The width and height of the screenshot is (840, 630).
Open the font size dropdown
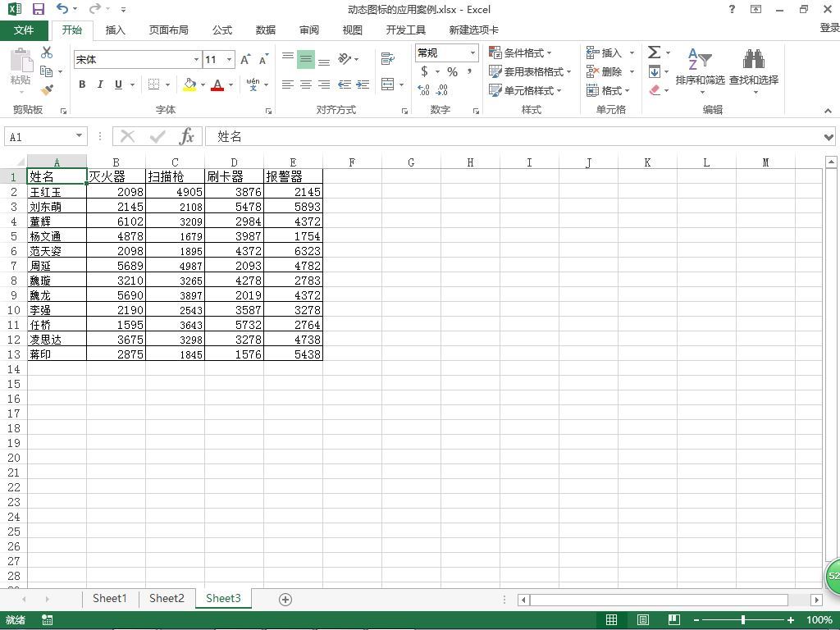(230, 59)
